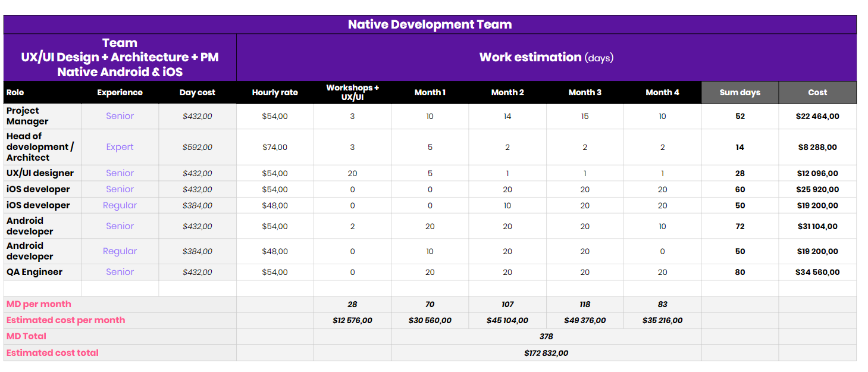This screenshot has height=372, width=868.
Task: Select the Senior cell beside UX/UI designer
Action: click(x=120, y=173)
